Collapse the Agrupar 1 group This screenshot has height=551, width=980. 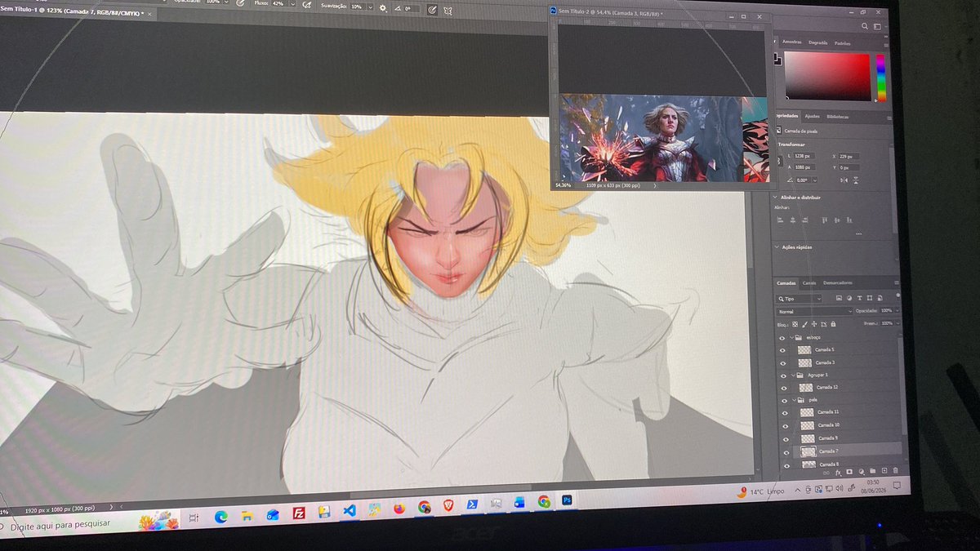pyautogui.click(x=793, y=375)
